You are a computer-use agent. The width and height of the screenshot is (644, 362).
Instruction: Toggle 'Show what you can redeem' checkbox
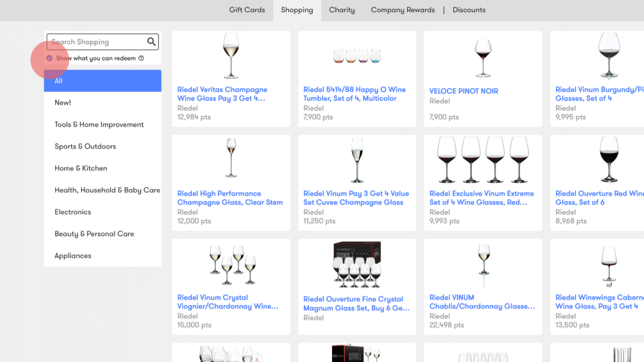point(49,58)
